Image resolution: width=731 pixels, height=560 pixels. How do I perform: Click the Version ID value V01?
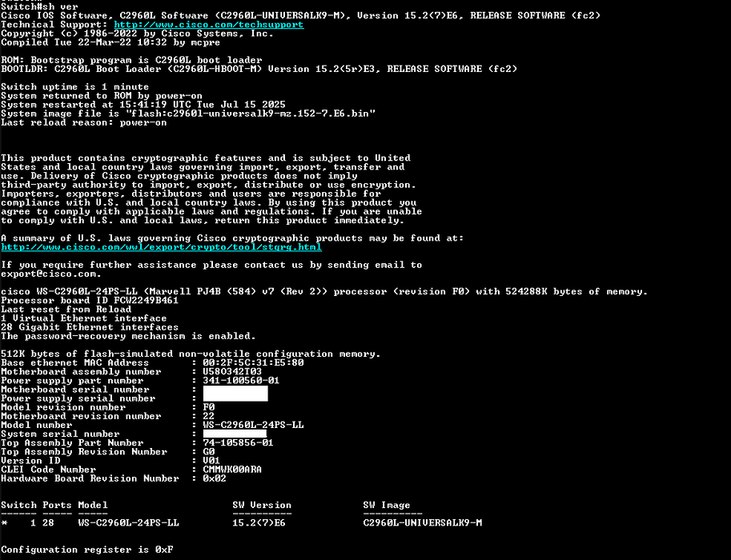tap(211, 460)
